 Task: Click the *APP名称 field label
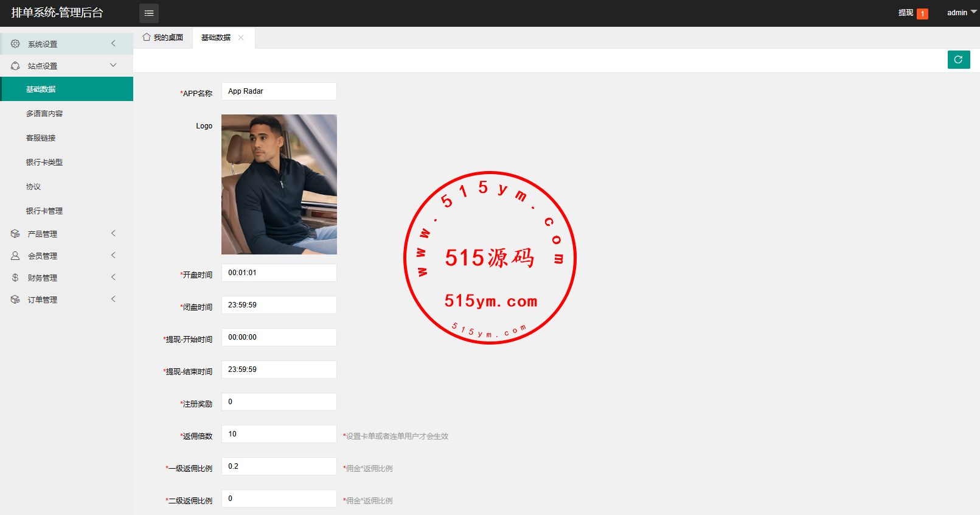[196, 93]
